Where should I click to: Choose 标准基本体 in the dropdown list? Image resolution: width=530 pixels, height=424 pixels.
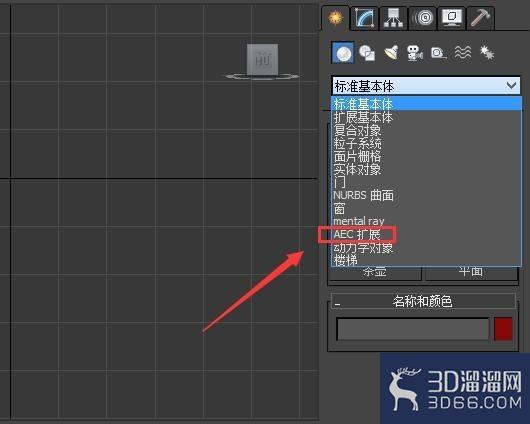point(426,104)
